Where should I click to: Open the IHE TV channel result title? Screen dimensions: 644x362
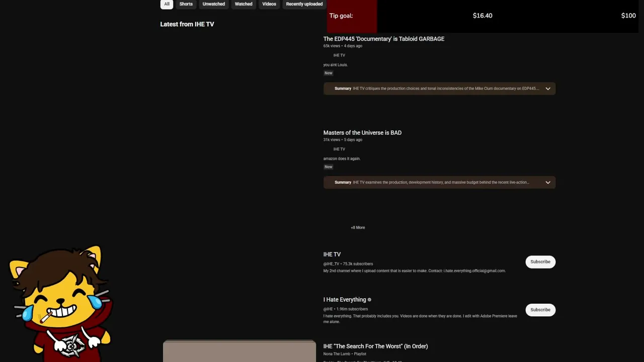point(332,254)
